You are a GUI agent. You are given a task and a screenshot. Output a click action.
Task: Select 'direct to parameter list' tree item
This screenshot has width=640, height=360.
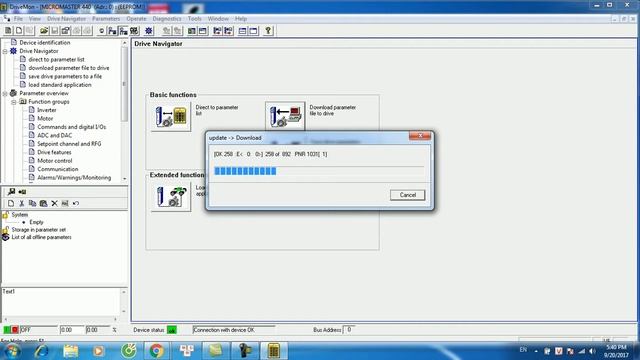click(56, 60)
